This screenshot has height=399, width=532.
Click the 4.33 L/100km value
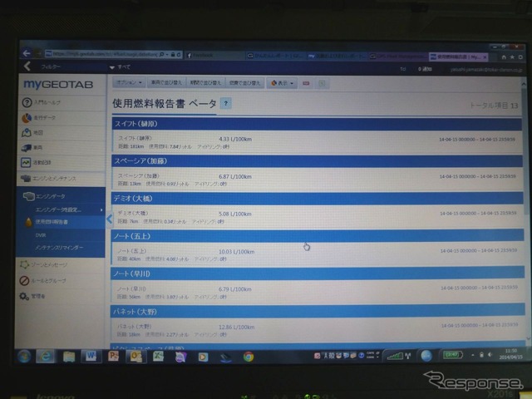pyautogui.click(x=235, y=139)
